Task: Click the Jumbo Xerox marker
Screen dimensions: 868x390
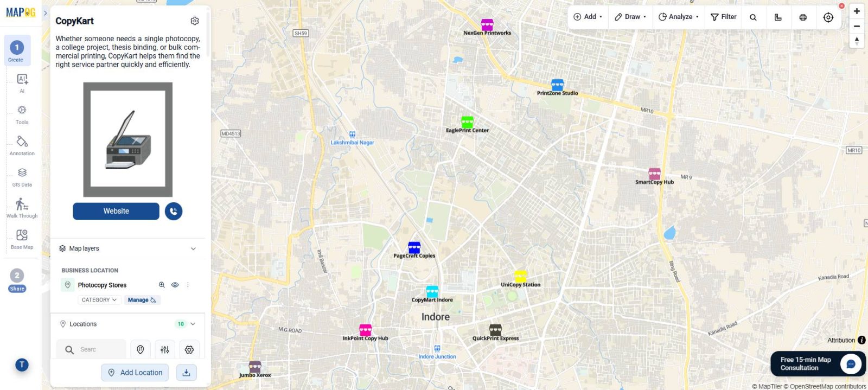Action: pos(255,367)
